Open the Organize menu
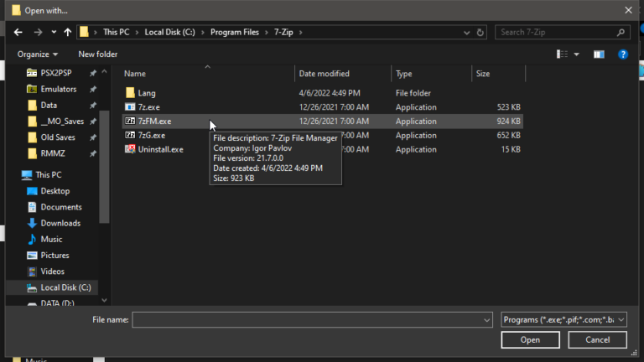Viewport: 644px width, 362px height. [38, 54]
